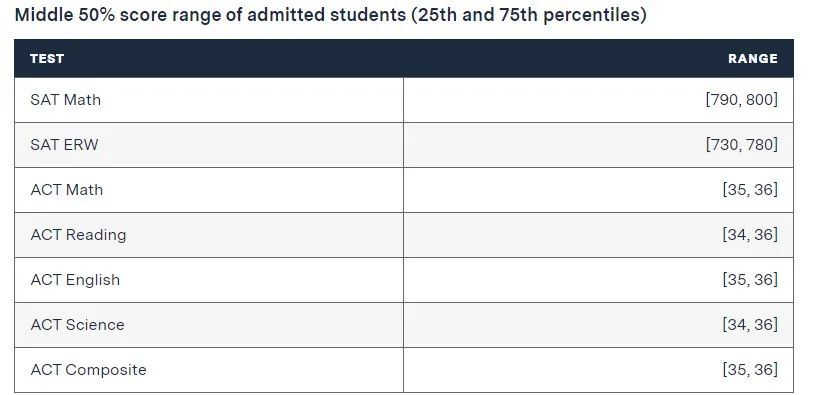Click the words admitted students in the heading

326,15
